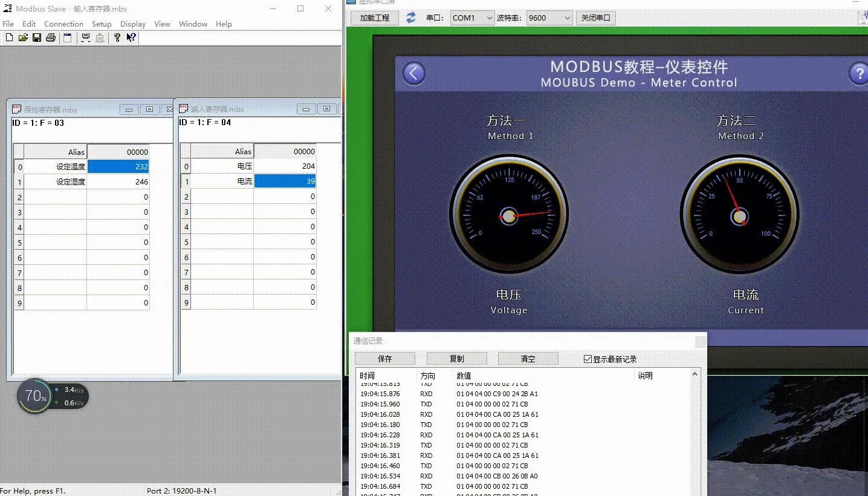The width and height of the screenshot is (868, 496).
Task: Open the 9600 baud rate dropdown
Action: point(567,18)
